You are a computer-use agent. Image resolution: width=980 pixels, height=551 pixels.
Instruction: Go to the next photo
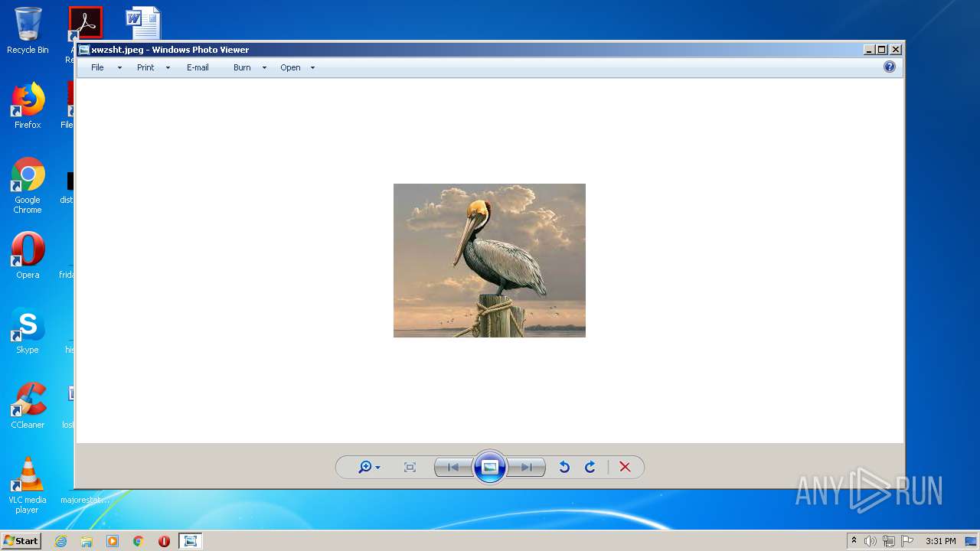[x=527, y=467]
